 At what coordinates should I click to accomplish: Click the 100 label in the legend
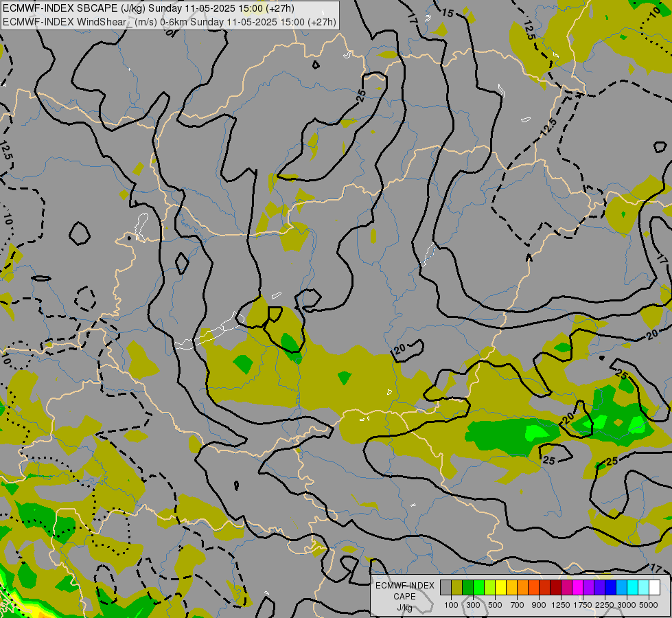(451, 605)
